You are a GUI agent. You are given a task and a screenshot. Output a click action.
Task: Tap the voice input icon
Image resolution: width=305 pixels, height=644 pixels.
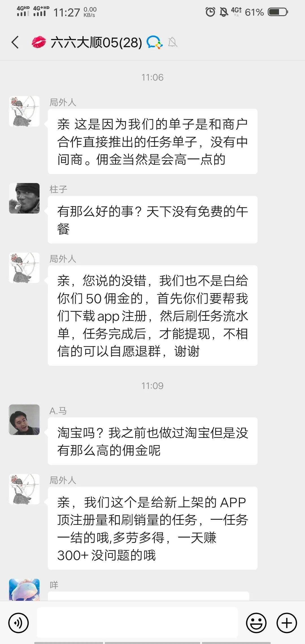(19, 623)
